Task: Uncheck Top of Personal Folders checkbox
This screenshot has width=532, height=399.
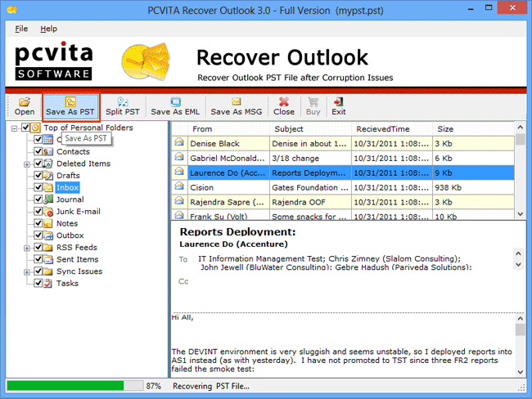Action: (25, 128)
